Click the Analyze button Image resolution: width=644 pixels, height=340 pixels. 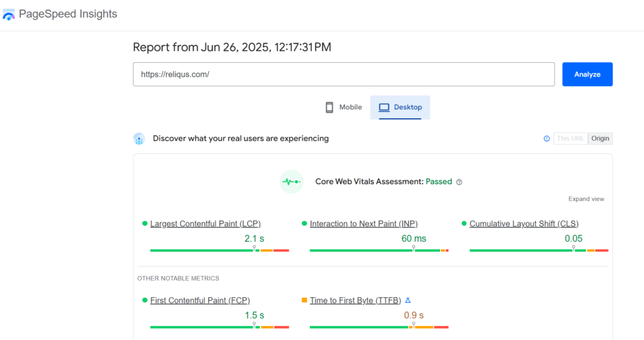tap(587, 74)
